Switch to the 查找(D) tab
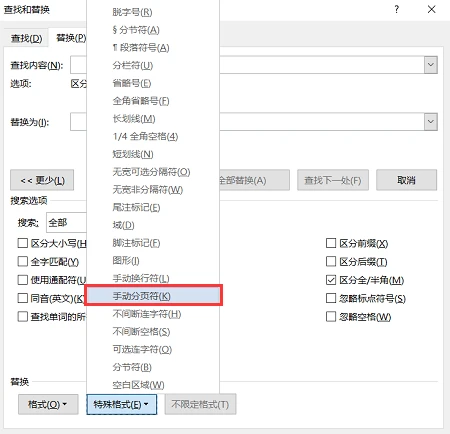 click(x=26, y=38)
